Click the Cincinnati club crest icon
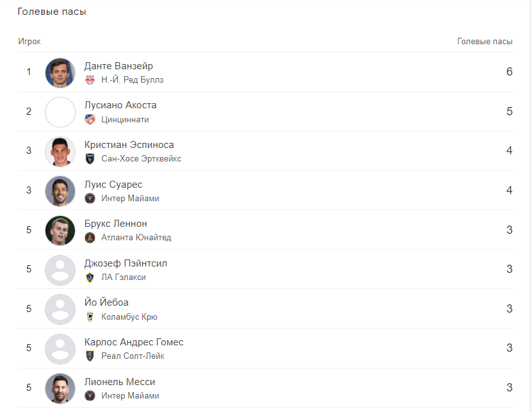 (90, 120)
